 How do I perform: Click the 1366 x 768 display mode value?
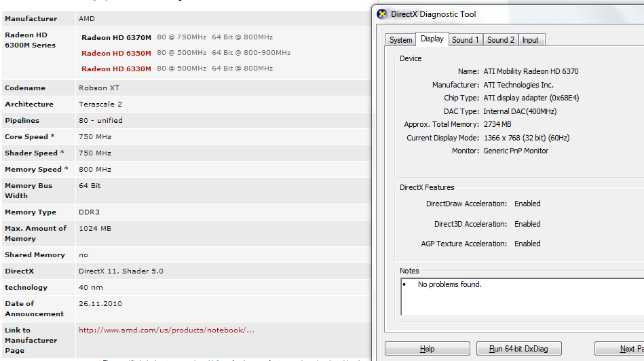527,138
